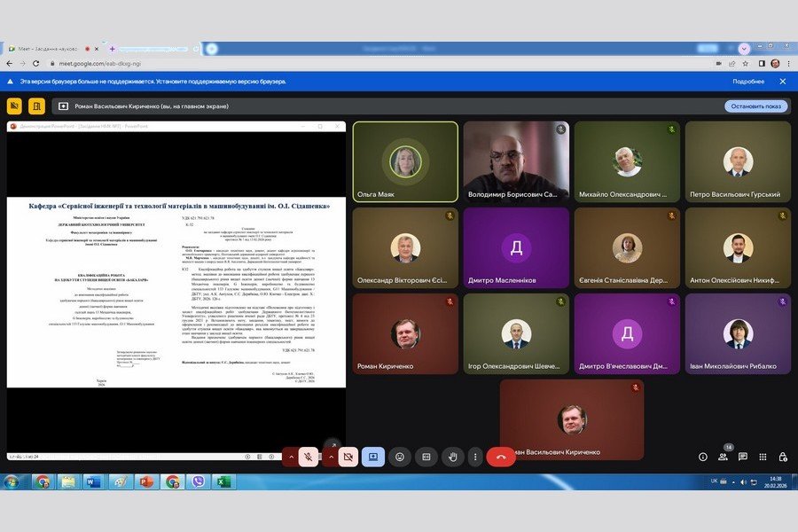Image resolution: width=798 pixels, height=532 pixels.
Task: Open the in-call chat panel
Action: [x=743, y=457]
